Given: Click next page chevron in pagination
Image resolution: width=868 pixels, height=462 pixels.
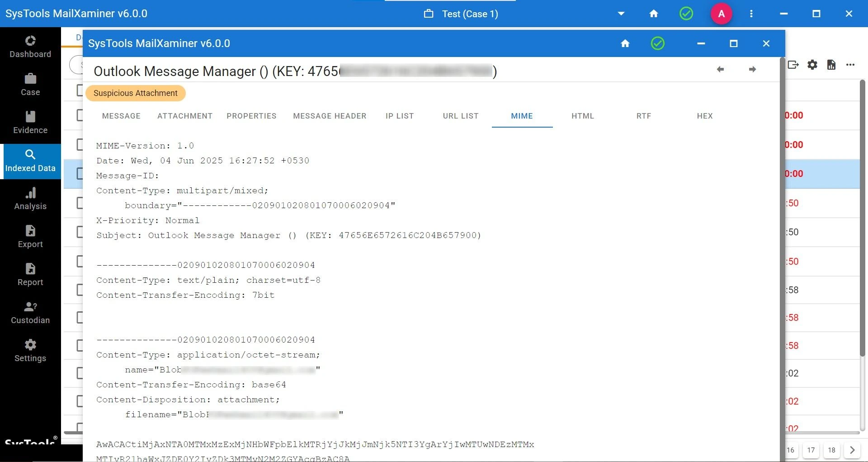Looking at the screenshot, I should [x=852, y=450].
